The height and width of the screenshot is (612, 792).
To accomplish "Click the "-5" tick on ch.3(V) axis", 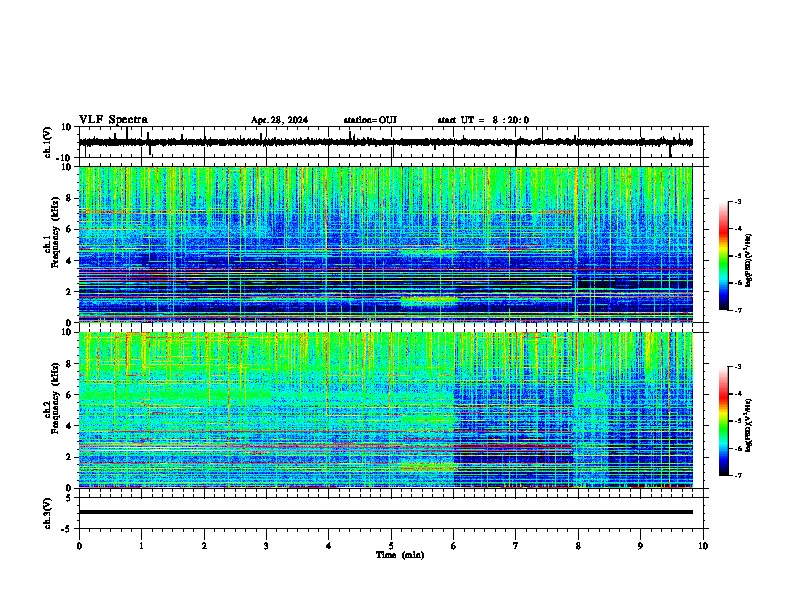I will tap(68, 529).
